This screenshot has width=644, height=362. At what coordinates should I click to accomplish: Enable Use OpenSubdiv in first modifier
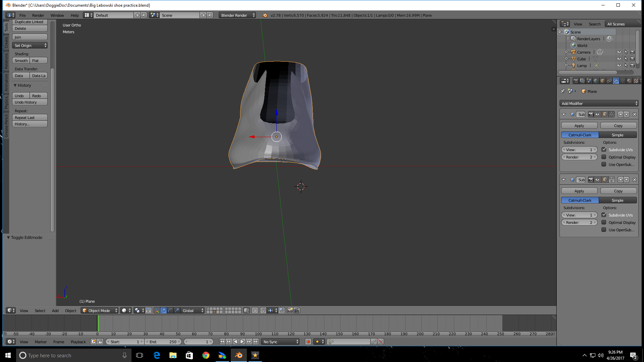tap(604, 164)
